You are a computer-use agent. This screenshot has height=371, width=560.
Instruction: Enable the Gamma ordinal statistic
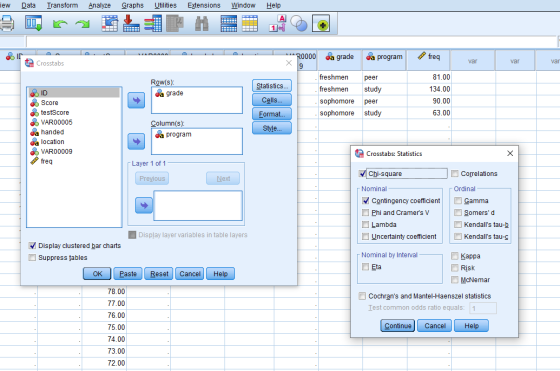click(x=458, y=201)
